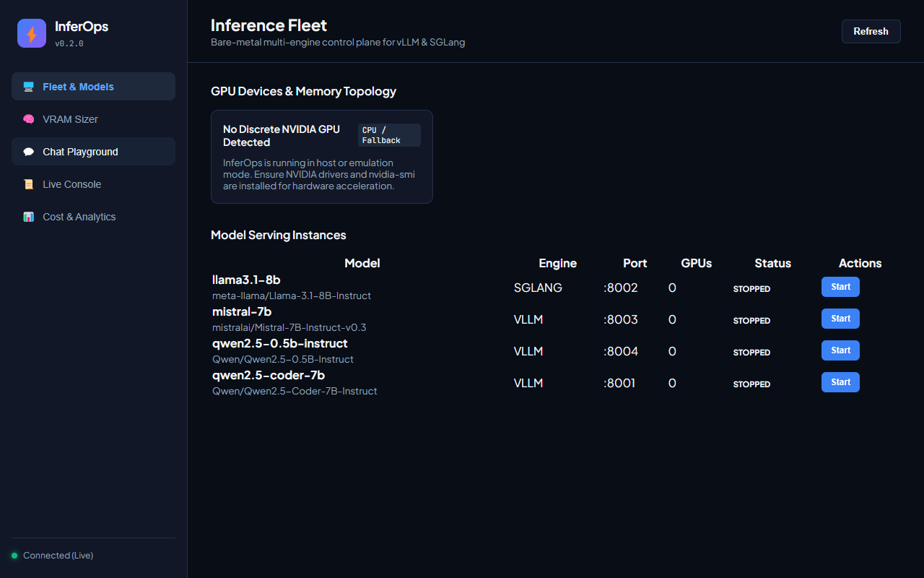Start the mistral-7b instance
The height and width of the screenshot is (578, 924).
840,319
